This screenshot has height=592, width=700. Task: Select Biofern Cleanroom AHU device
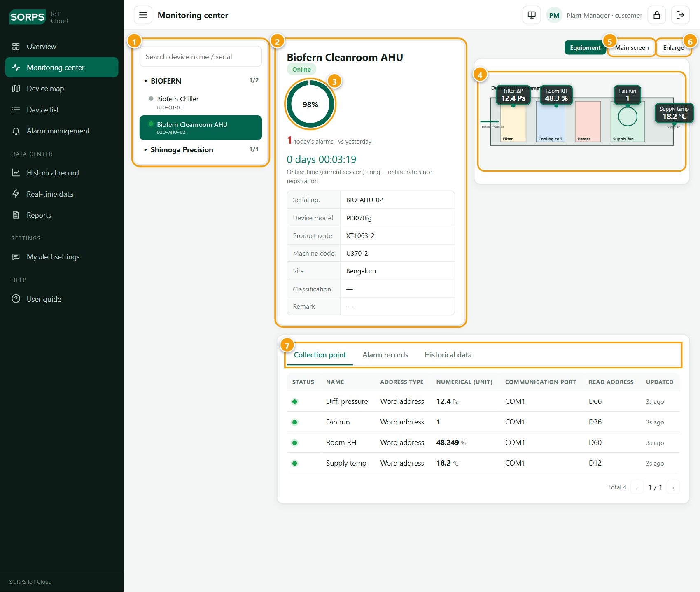pos(201,128)
